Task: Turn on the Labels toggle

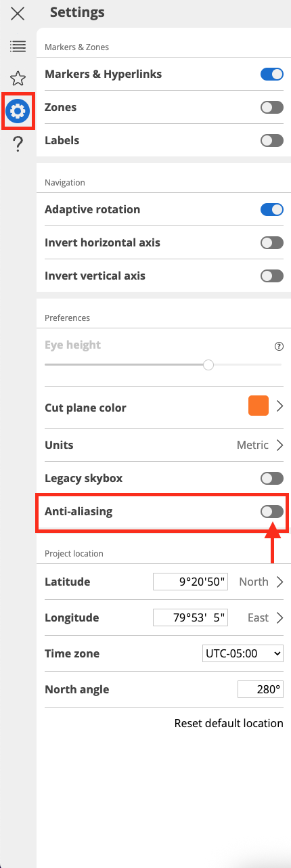Action: (272, 141)
